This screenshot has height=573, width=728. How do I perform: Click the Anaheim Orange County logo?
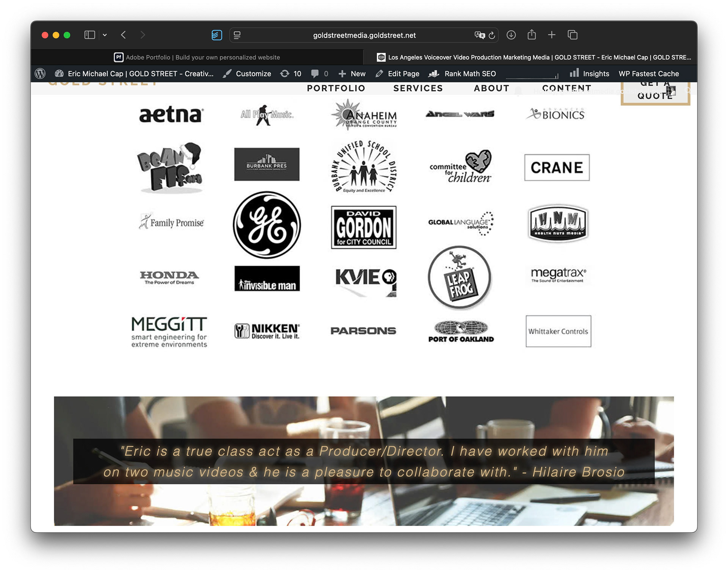(364, 114)
